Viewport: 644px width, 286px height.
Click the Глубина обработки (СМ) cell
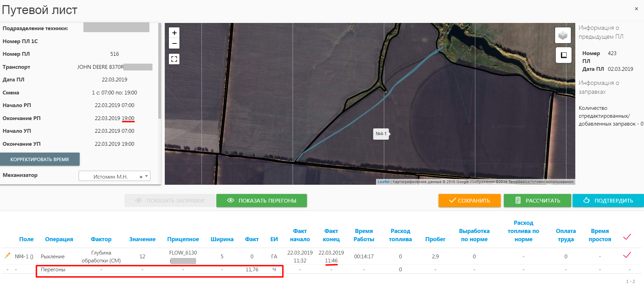point(101,257)
